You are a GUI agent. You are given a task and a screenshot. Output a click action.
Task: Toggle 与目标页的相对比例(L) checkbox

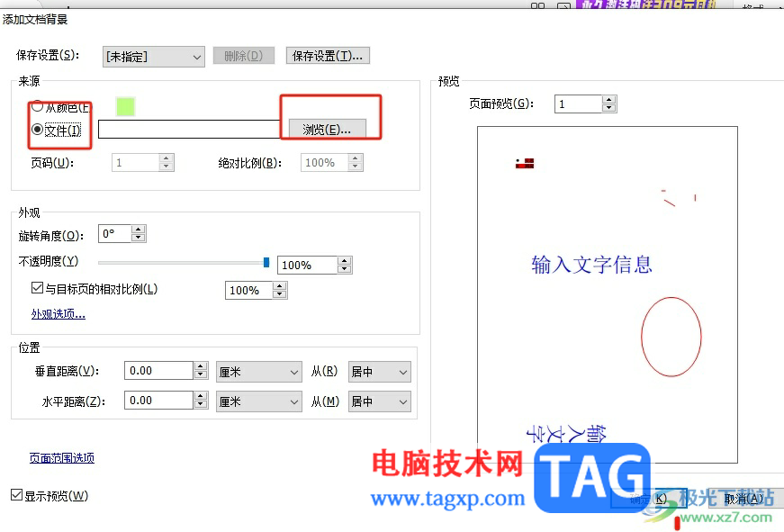(x=37, y=288)
